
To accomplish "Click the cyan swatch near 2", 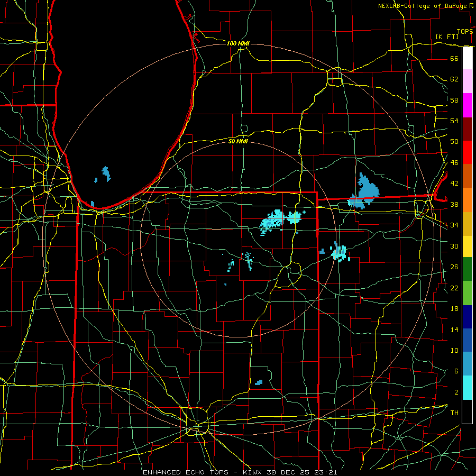I will pos(467,388).
